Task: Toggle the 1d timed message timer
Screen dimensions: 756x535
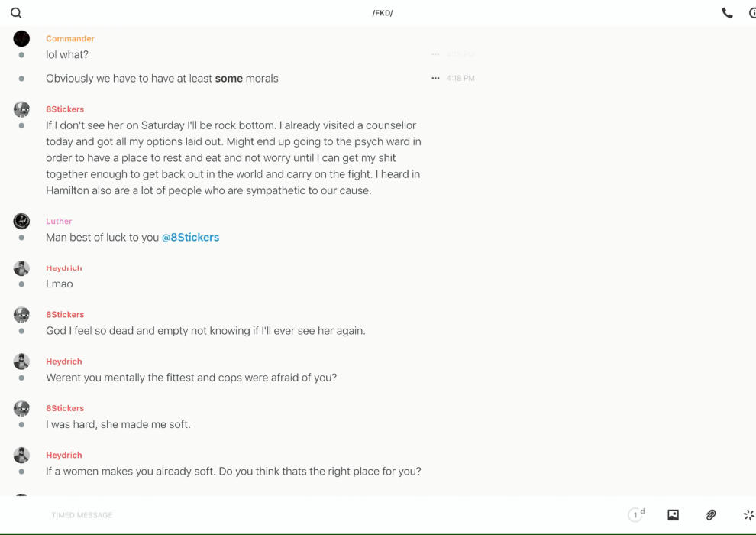Action: [x=636, y=515]
